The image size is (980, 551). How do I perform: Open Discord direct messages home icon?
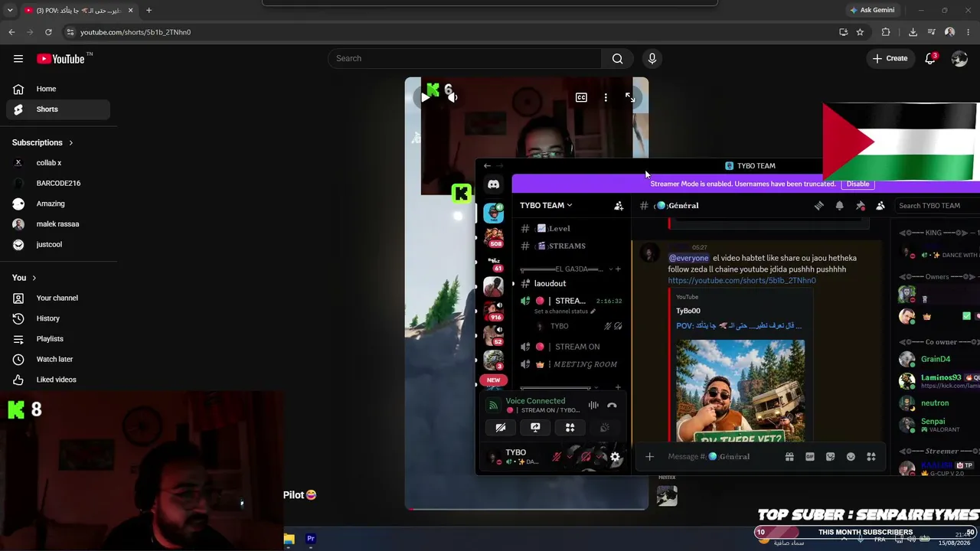(x=494, y=184)
